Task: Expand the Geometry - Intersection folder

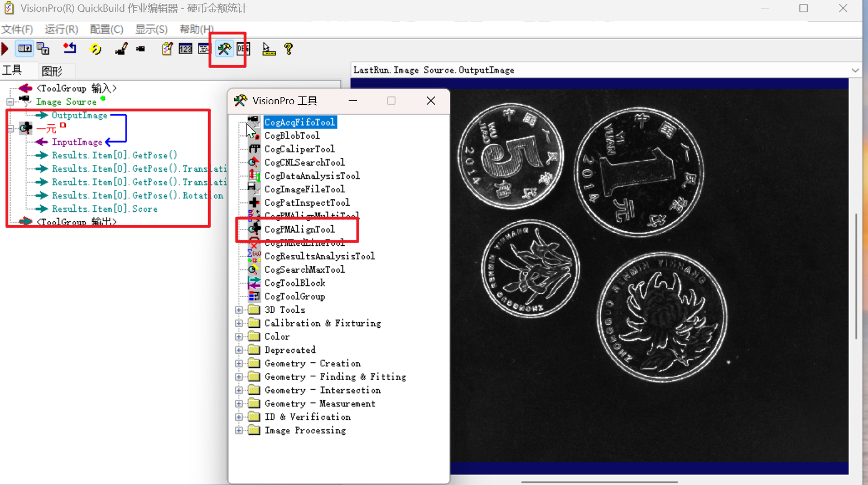Action: (x=239, y=390)
